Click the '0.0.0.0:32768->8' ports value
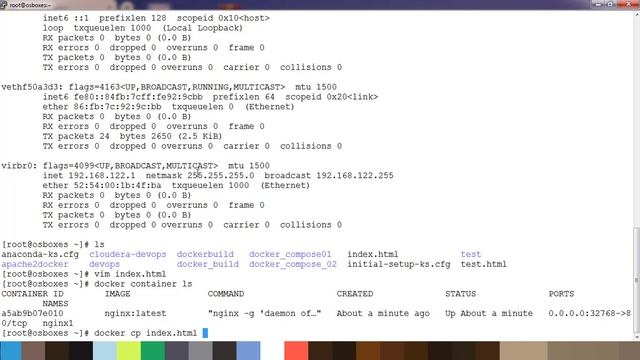 [589, 313]
